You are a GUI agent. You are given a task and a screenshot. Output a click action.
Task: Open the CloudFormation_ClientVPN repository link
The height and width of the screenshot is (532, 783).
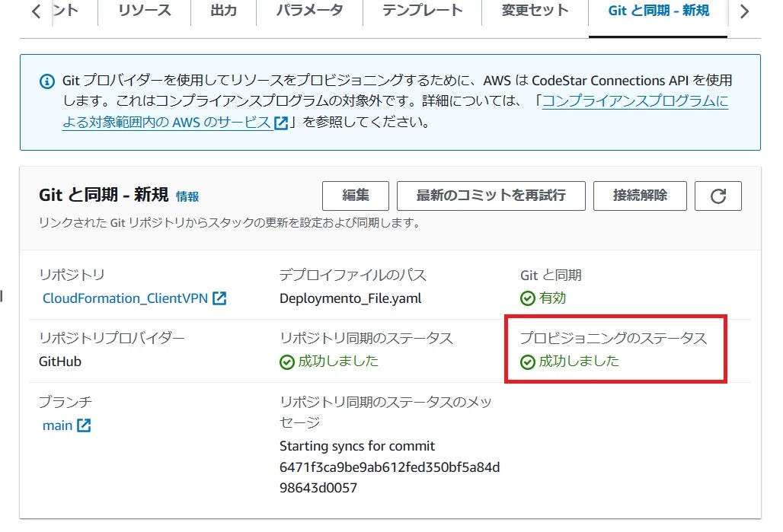point(125,298)
